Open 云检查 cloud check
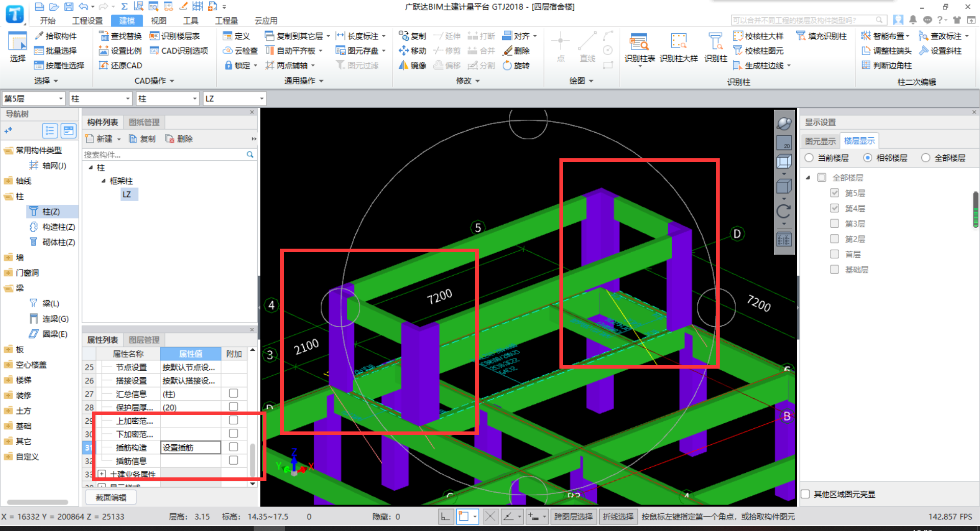The width and height of the screenshot is (980, 531). pos(240,51)
